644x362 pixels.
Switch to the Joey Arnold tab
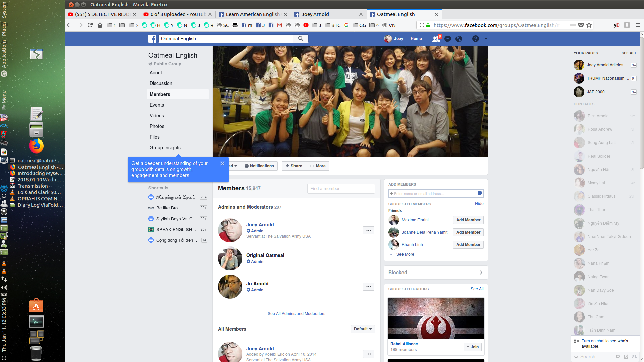328,14
